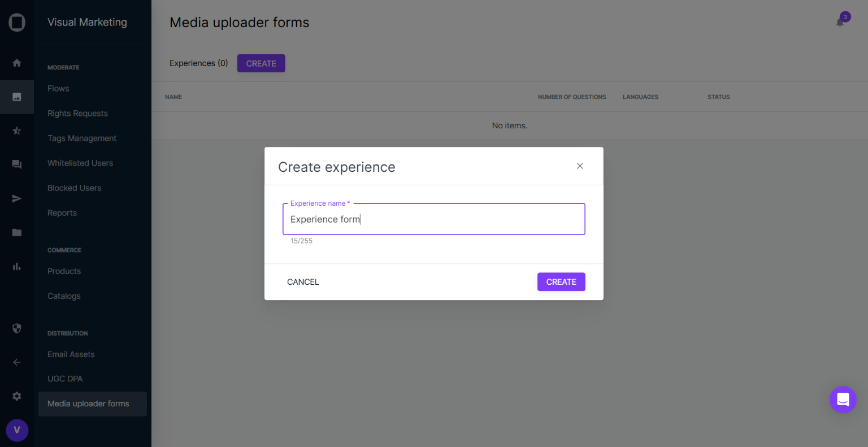
Task: Open the chat bubbles rail icon
Action: (x=17, y=164)
